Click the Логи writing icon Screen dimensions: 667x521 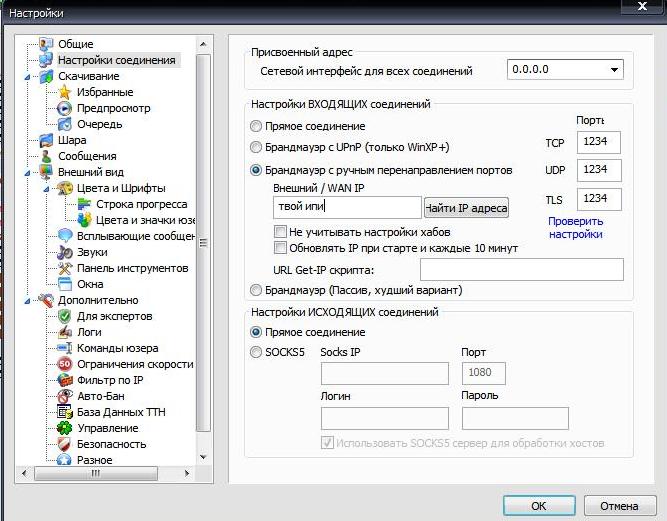coord(65,332)
